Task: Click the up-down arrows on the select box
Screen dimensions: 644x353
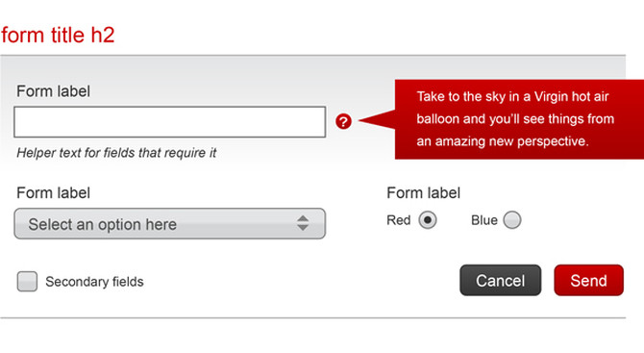Action: [x=303, y=223]
